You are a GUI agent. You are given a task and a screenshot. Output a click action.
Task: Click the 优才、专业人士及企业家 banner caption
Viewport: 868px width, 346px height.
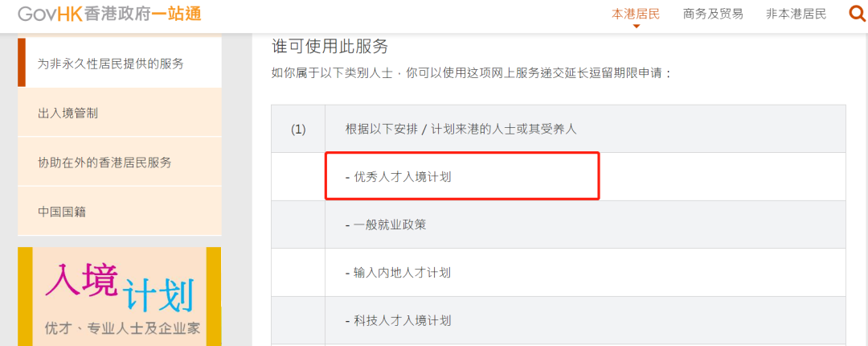pos(122,327)
